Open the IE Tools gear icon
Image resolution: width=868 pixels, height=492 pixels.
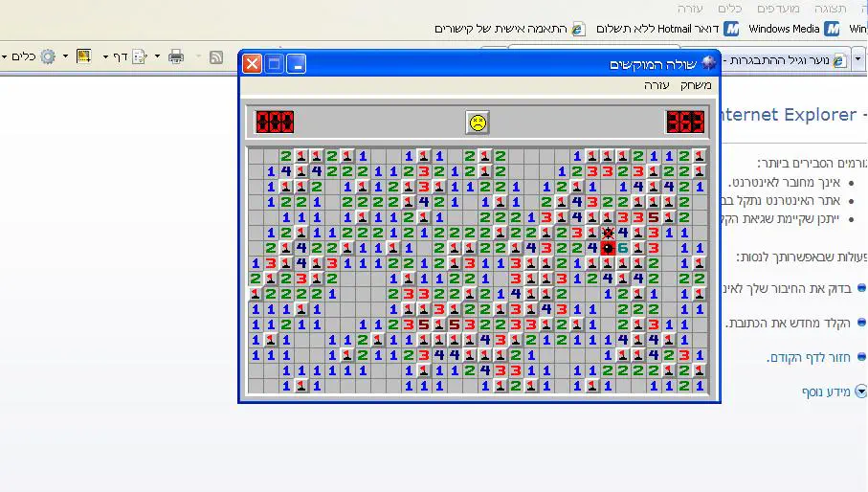(47, 56)
